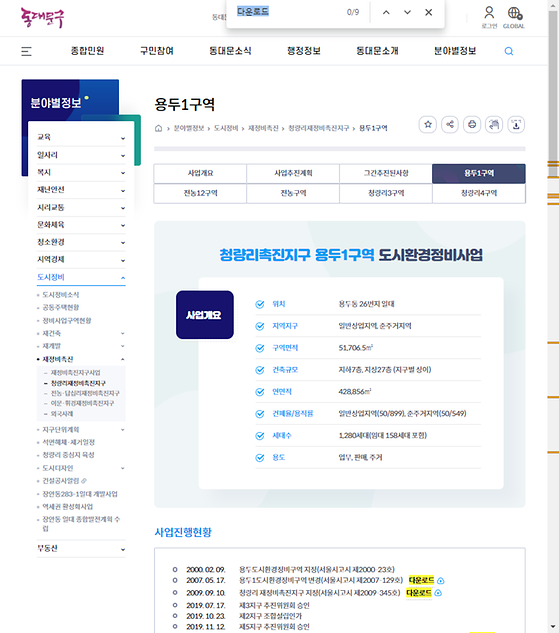
Task: Click the print page icon
Action: 472,124
